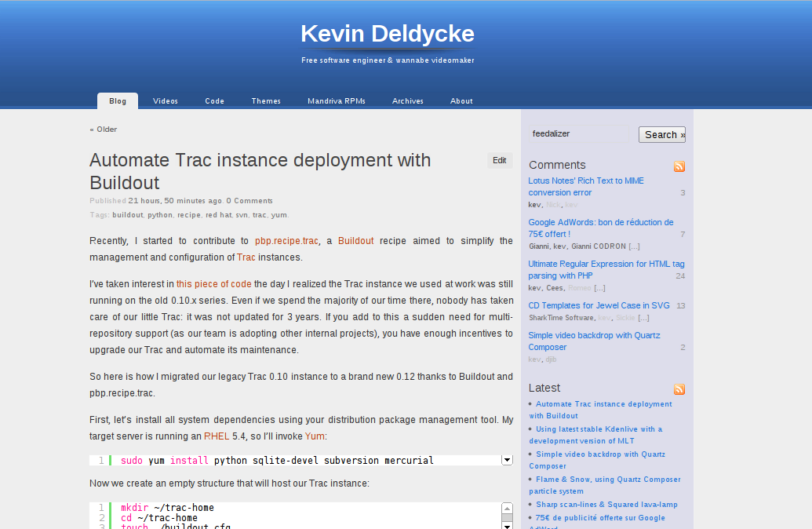812x529 pixels.
Task: Go to the Code tab
Action: (x=214, y=101)
